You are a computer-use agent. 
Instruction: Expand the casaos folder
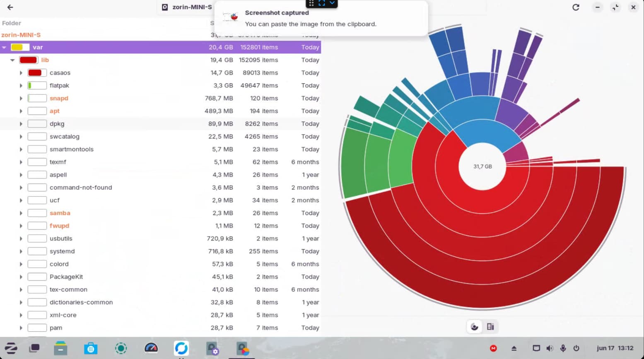coord(21,73)
